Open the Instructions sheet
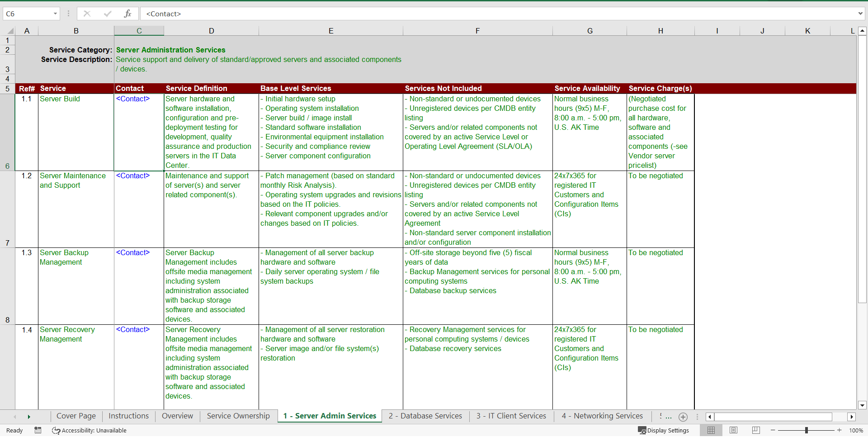Image resolution: width=868 pixels, height=437 pixels. [129, 416]
